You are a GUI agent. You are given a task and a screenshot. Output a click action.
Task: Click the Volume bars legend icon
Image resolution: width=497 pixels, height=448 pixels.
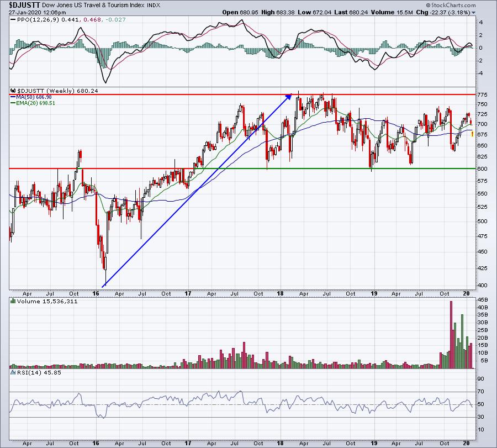pos(13,301)
